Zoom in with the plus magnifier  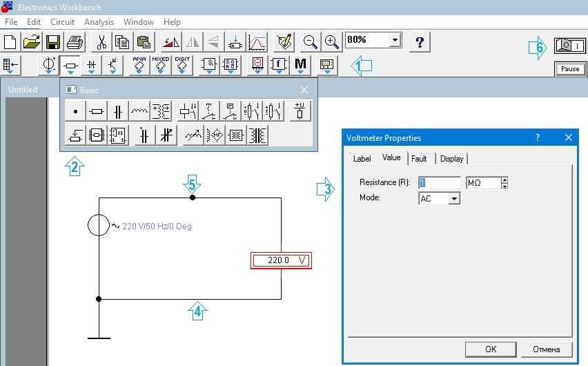tap(331, 42)
